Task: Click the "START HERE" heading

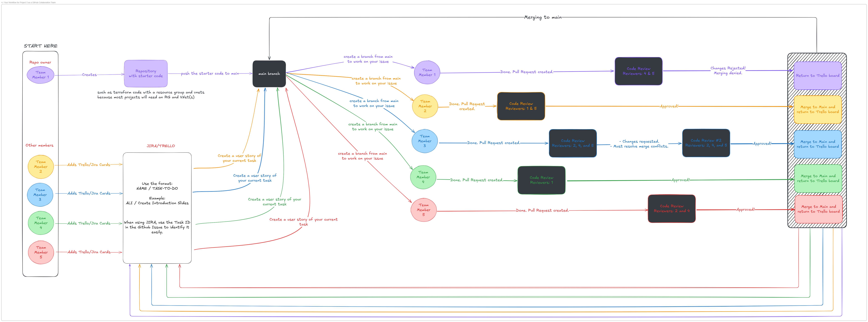Action: pos(40,46)
